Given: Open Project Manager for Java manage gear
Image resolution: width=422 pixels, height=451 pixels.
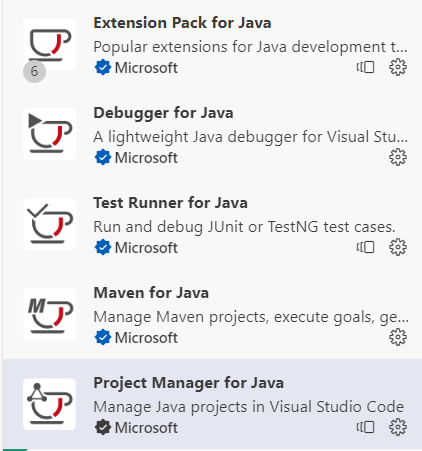Looking at the screenshot, I should pyautogui.click(x=398, y=427).
